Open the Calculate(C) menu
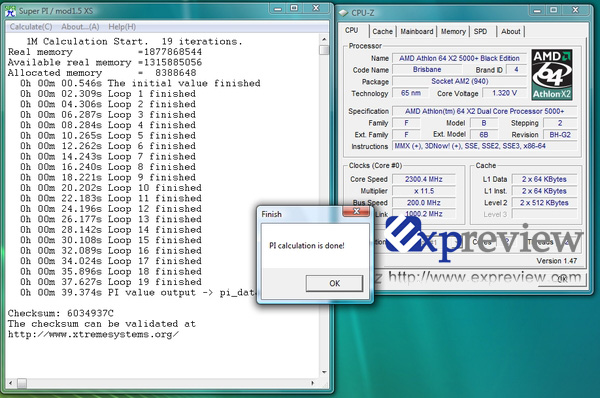Screen dimensions: 600x398 click(31, 27)
